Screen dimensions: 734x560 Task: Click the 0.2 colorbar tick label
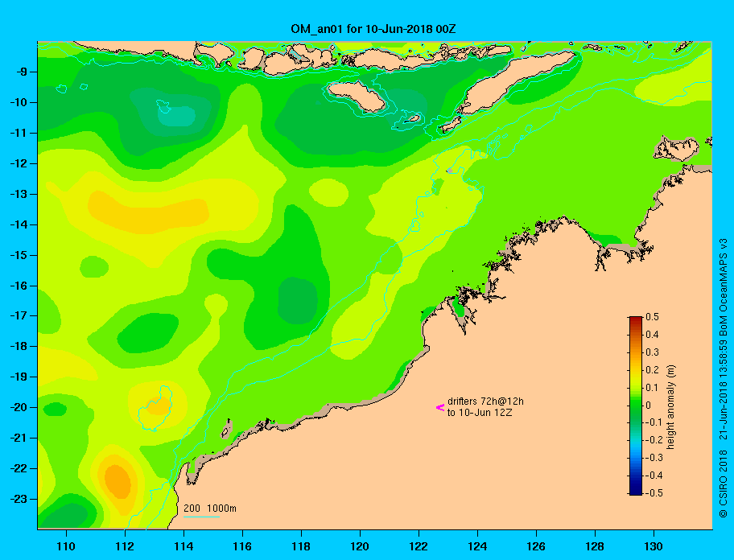click(x=652, y=370)
